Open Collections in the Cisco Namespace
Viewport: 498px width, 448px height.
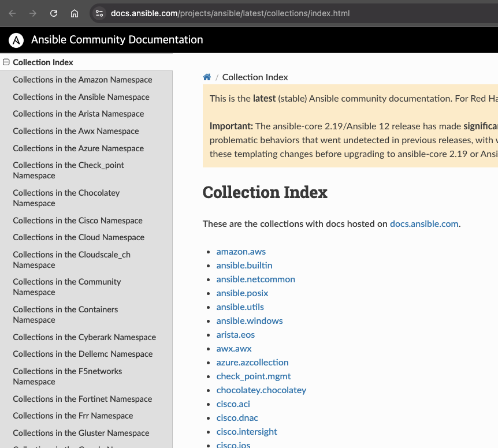click(78, 221)
